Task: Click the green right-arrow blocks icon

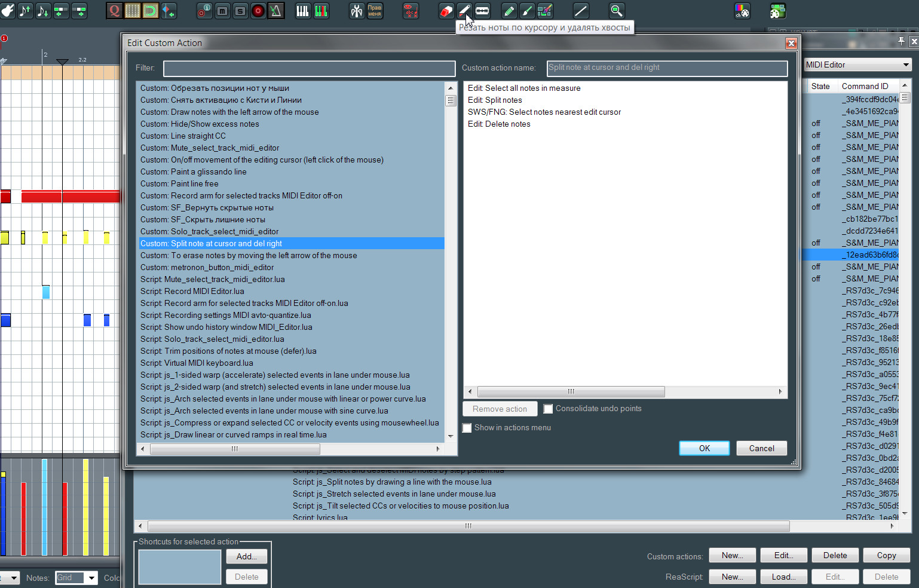Action: click(79, 11)
